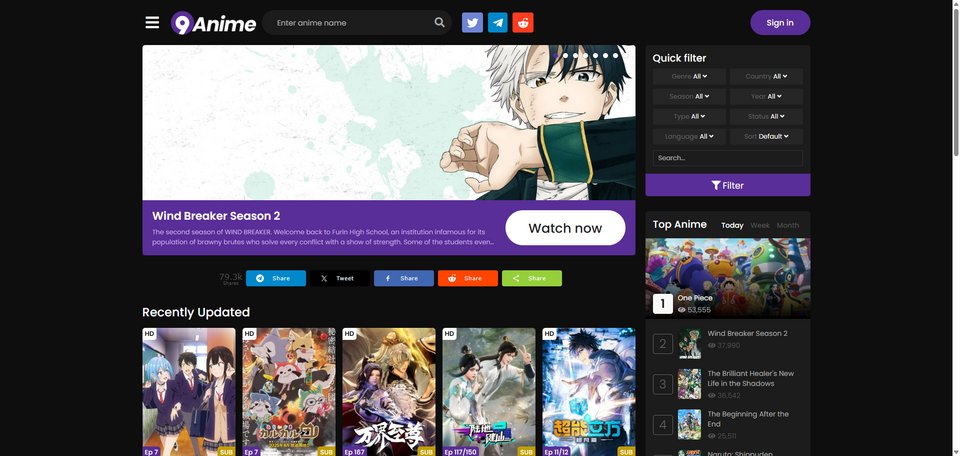Open the green ShareThis share button
The image size is (960, 456).
tap(531, 278)
